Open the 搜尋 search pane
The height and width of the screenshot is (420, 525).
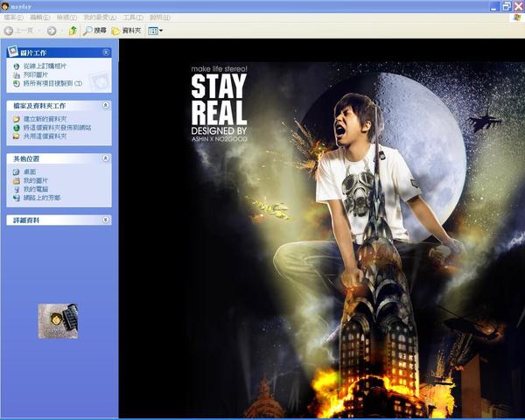click(x=94, y=31)
